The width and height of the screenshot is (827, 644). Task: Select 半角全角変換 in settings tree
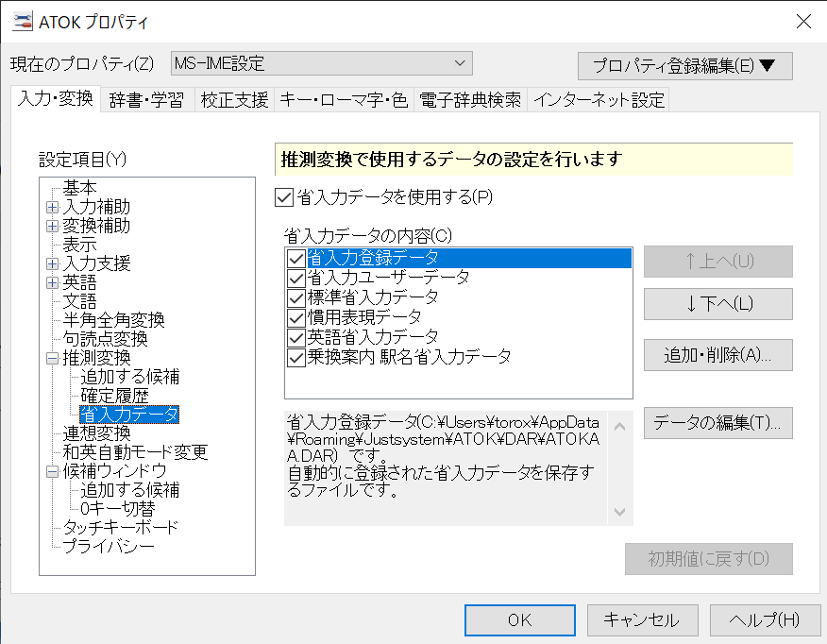coord(113,320)
